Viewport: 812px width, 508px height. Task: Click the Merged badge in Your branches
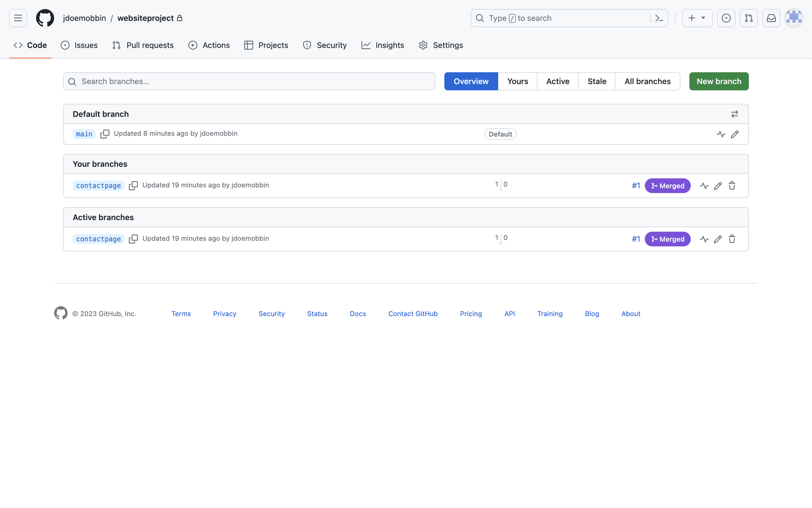pyautogui.click(x=667, y=186)
